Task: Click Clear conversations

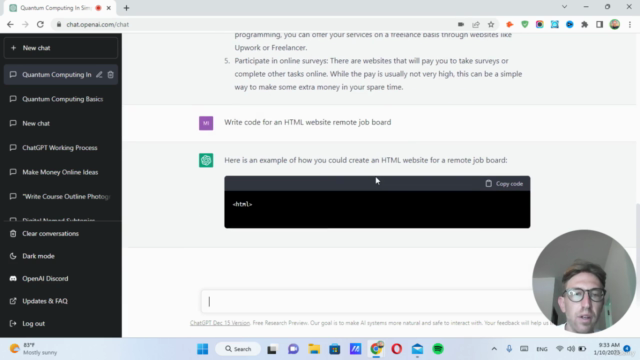Action: click(x=61, y=234)
